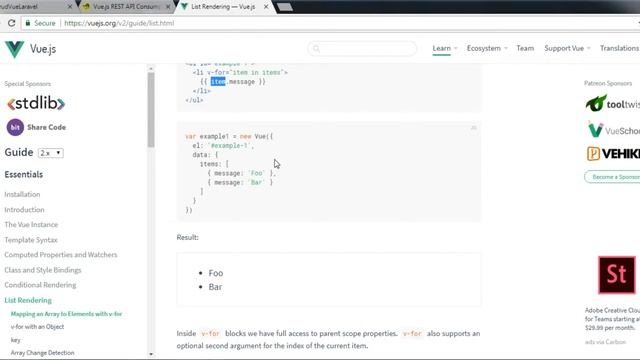The width and height of the screenshot is (640, 360).
Task: Click the Become a Sponsor button
Action: click(x=612, y=177)
